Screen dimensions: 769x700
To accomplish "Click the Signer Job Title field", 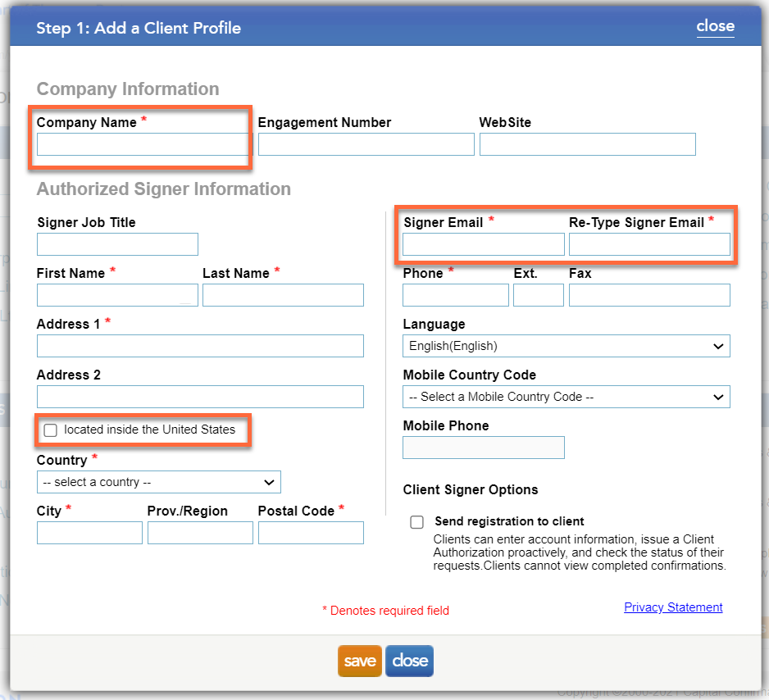I will click(117, 244).
